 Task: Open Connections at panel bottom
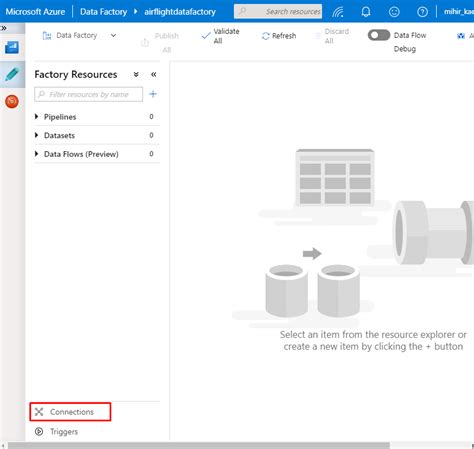click(70, 412)
